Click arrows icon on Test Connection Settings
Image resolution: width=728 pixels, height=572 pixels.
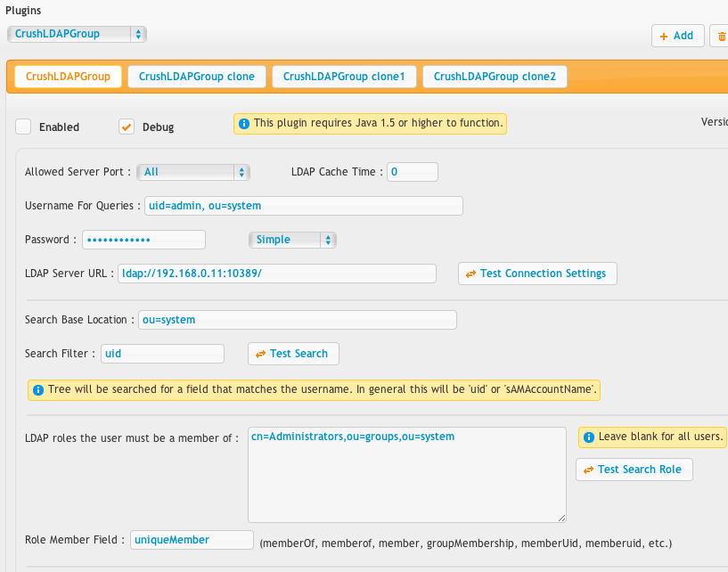point(470,274)
